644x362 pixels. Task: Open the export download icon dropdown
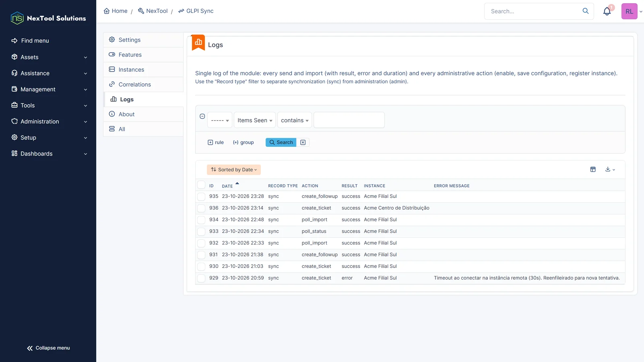(x=610, y=169)
